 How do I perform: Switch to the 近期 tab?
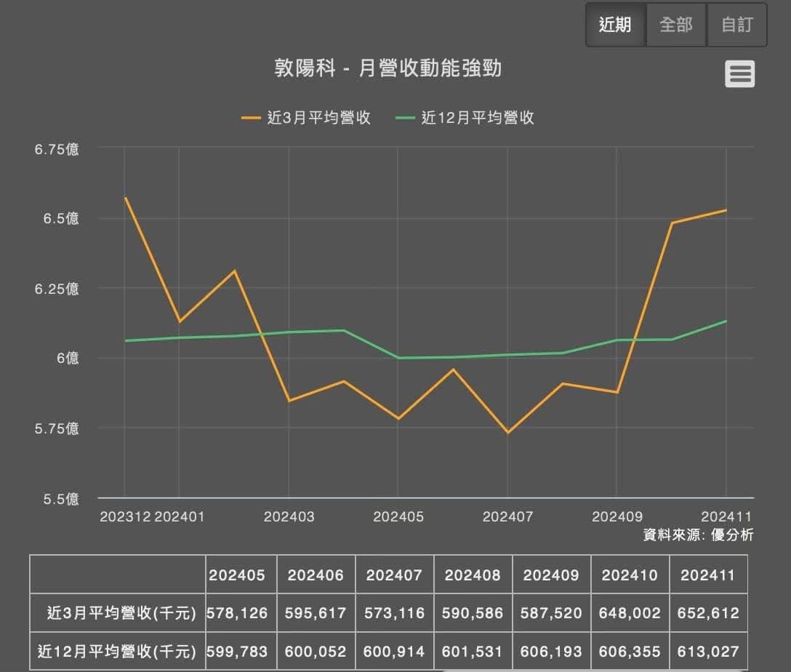point(616,24)
